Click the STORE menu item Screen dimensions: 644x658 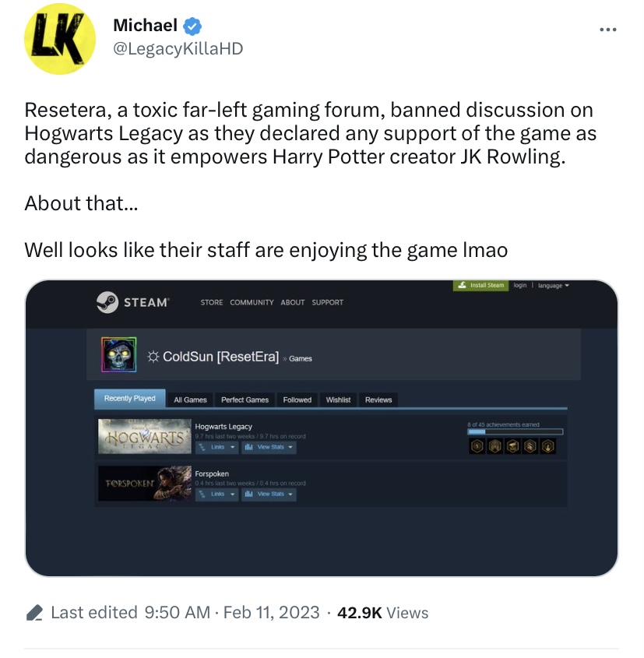coord(212,303)
